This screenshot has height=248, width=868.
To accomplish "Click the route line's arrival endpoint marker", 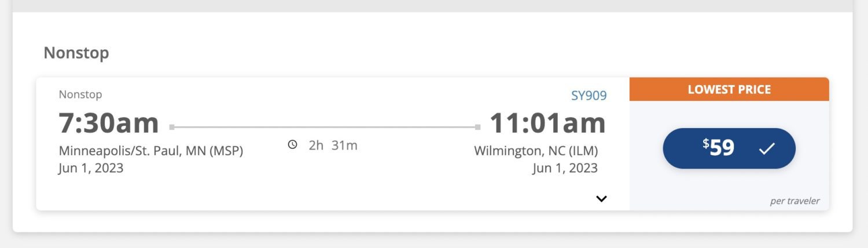I will click(x=477, y=127).
